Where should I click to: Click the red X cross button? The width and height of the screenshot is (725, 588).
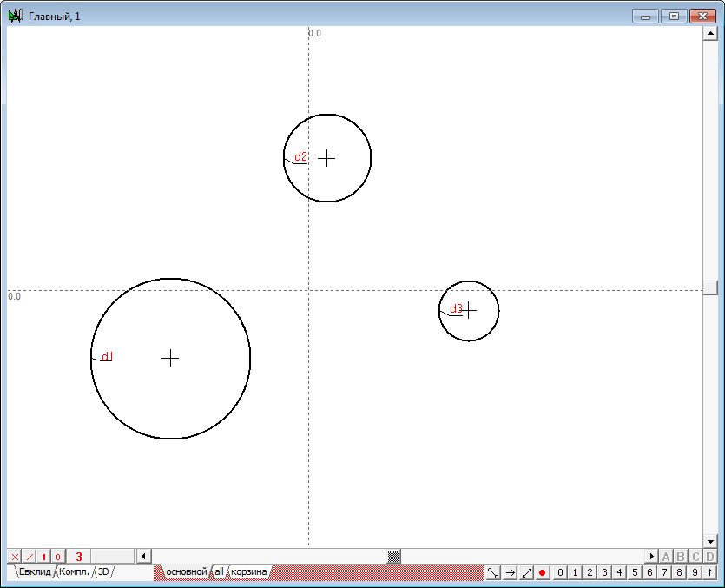click(x=15, y=557)
